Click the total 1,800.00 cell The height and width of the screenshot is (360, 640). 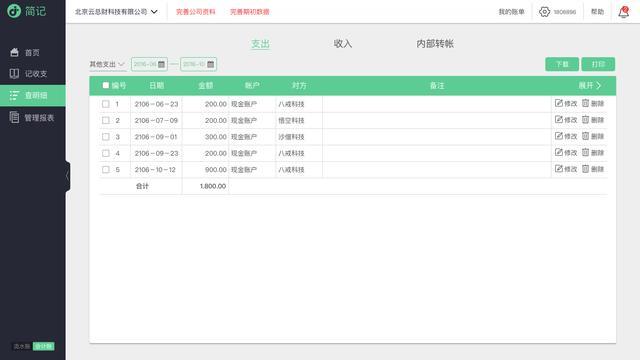pyautogui.click(x=213, y=186)
